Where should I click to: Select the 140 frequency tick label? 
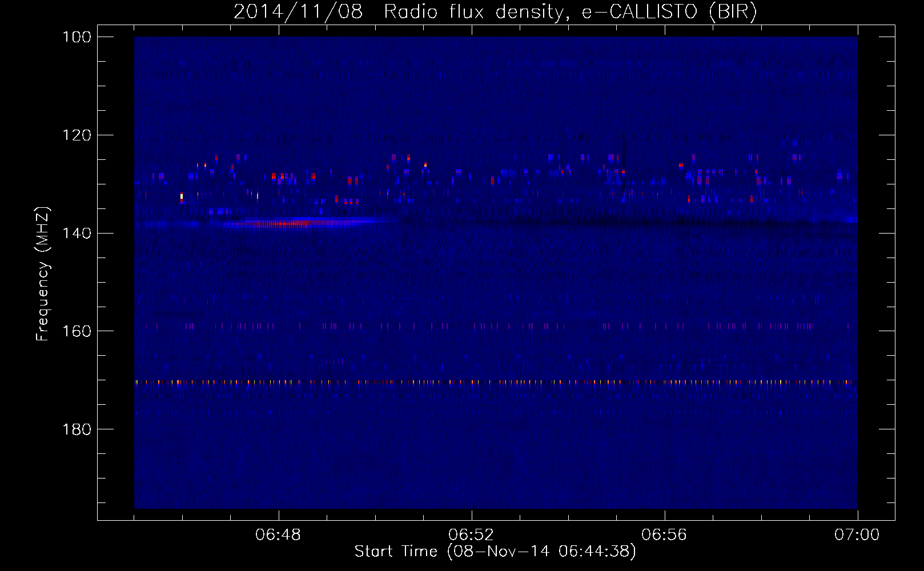(x=76, y=233)
